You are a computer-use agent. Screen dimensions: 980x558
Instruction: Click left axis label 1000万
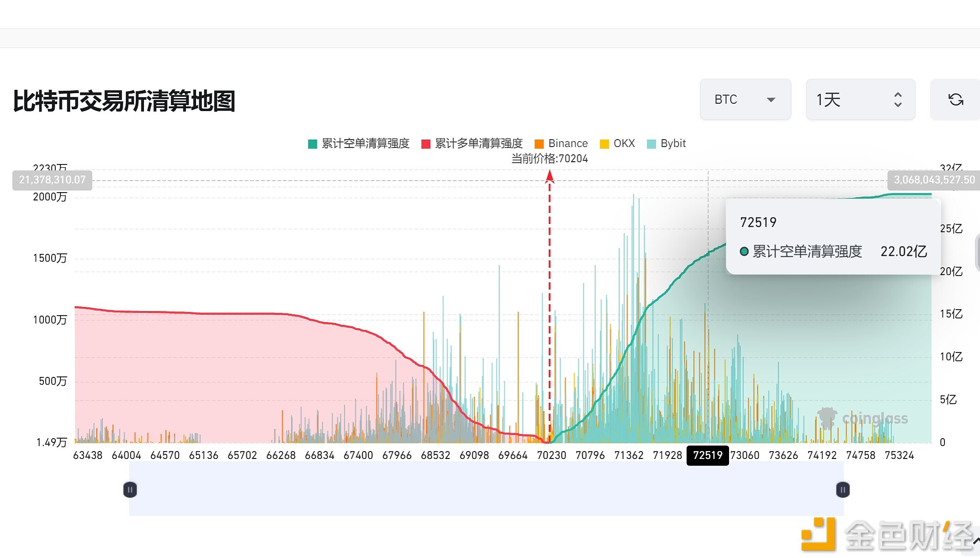pyautogui.click(x=50, y=320)
